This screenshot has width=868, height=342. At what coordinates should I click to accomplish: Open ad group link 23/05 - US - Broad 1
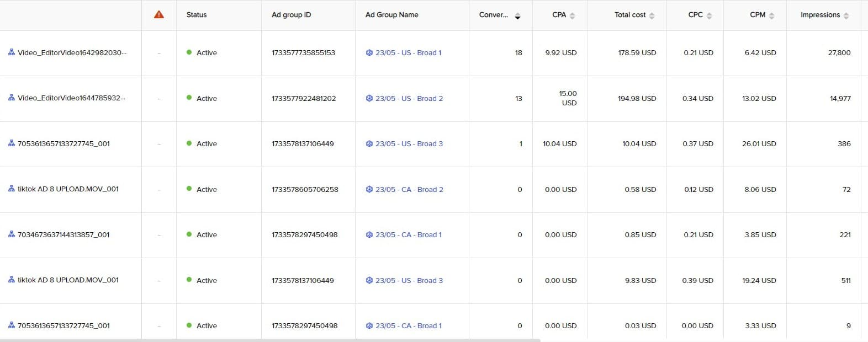[408, 53]
